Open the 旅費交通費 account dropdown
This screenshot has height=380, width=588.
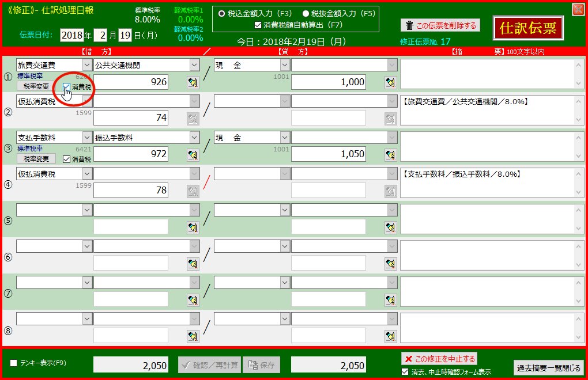87,66
